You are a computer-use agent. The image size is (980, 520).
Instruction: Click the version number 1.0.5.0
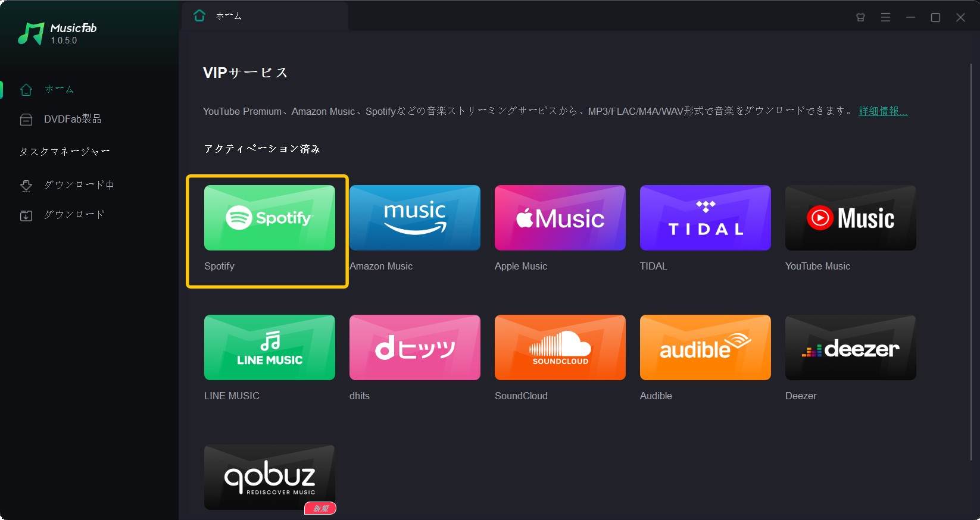coord(64,40)
